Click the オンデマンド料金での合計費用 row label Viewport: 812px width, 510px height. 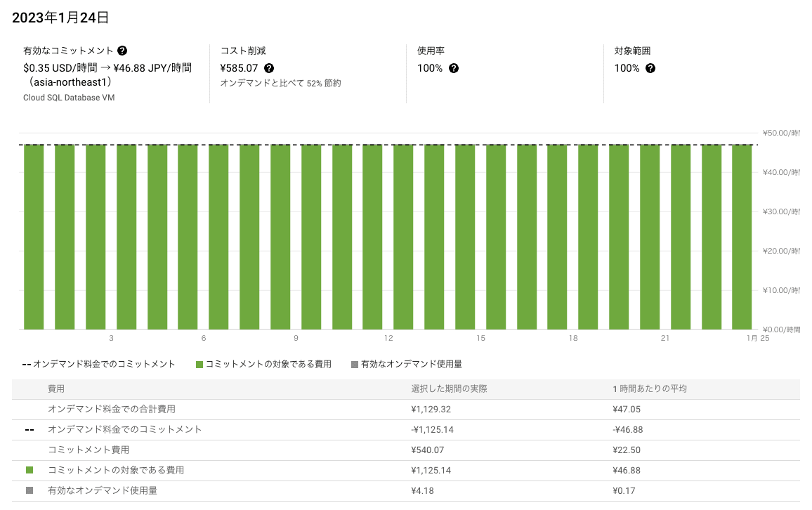point(112,409)
